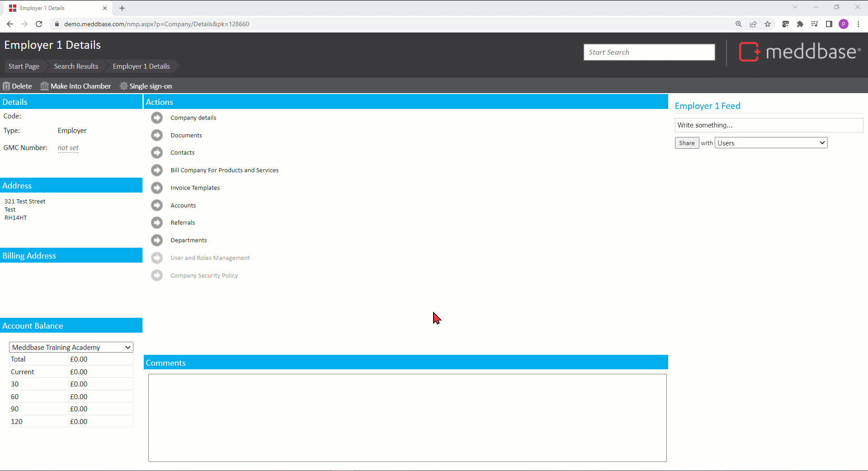Reload the page in the browser

(x=39, y=24)
